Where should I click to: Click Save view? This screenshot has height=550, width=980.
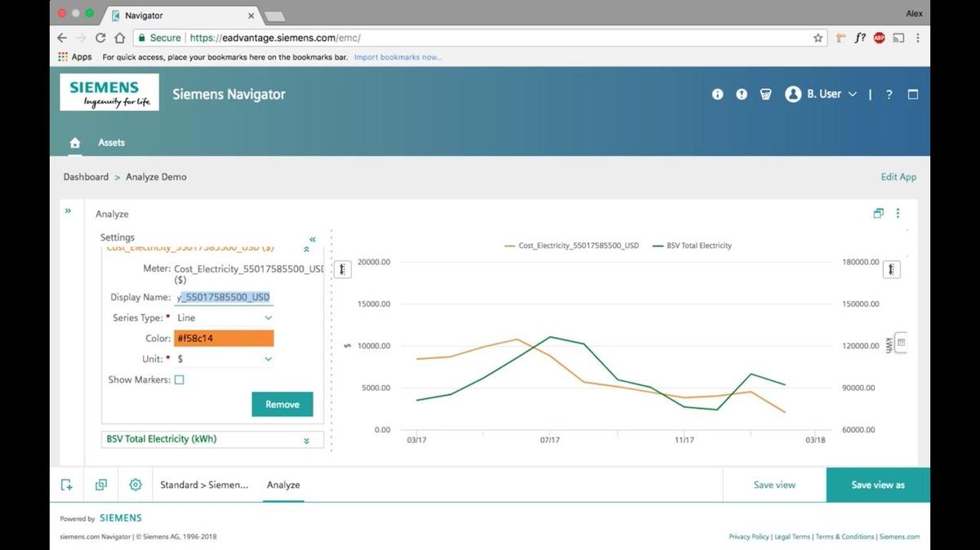(x=774, y=485)
